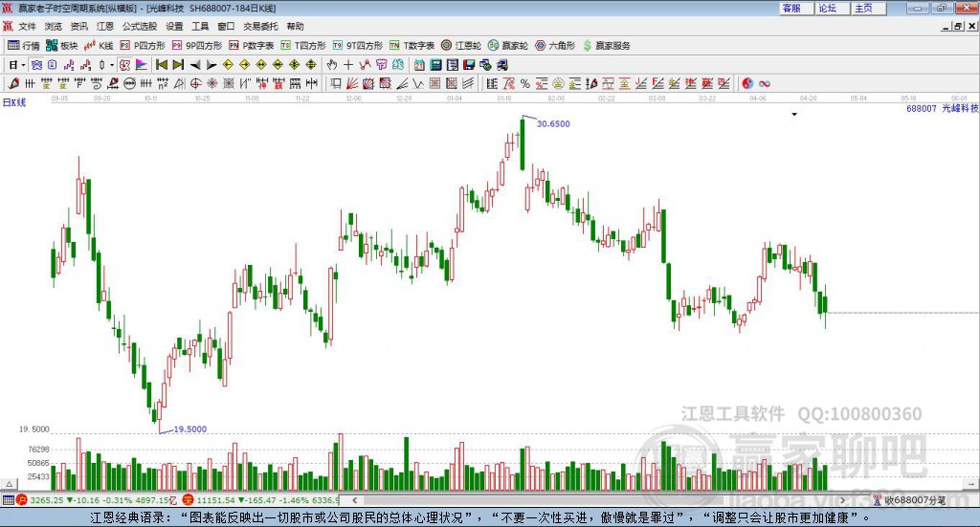This screenshot has width=980, height=527.
Task: Click the 19.5000 low price label
Action: tap(190, 429)
